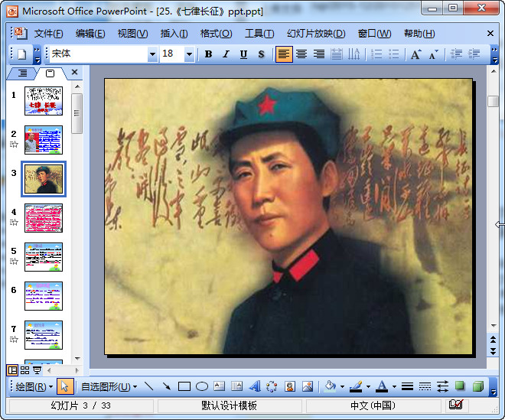
Task: Click Decrease Font Size icon
Action: point(434,54)
